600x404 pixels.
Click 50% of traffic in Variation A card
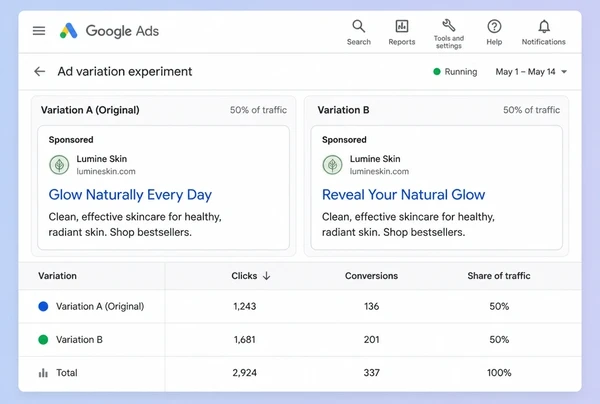[x=258, y=110]
